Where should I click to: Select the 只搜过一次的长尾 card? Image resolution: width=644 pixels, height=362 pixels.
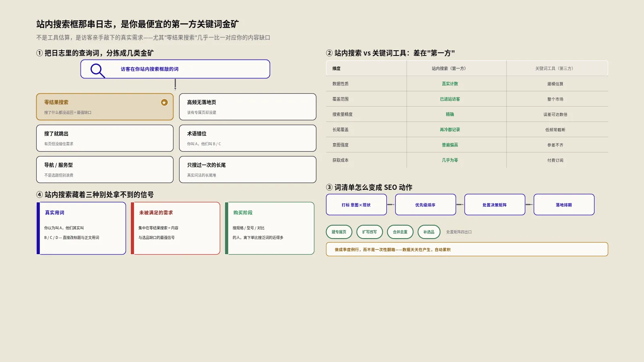(x=248, y=169)
